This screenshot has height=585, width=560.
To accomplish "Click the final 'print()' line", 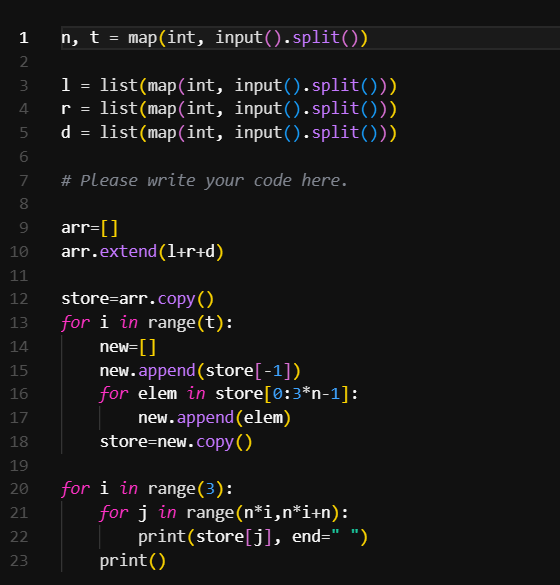I will (x=132, y=561).
